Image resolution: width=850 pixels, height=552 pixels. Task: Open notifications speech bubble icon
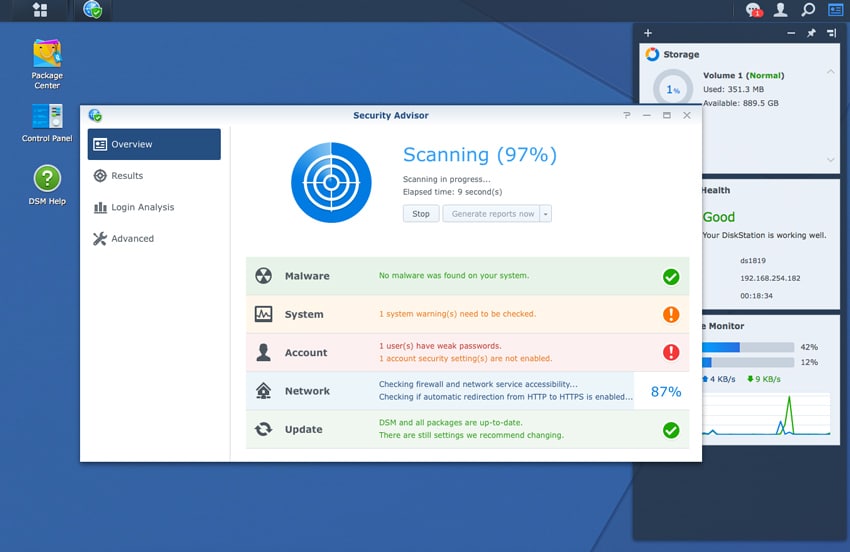point(753,10)
